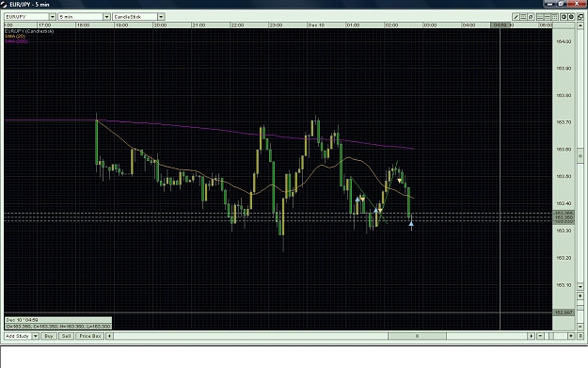Choose the plain horizontal grid layout icon
Image resolution: width=588 pixels, height=368 pixels.
pyautogui.click(x=540, y=17)
